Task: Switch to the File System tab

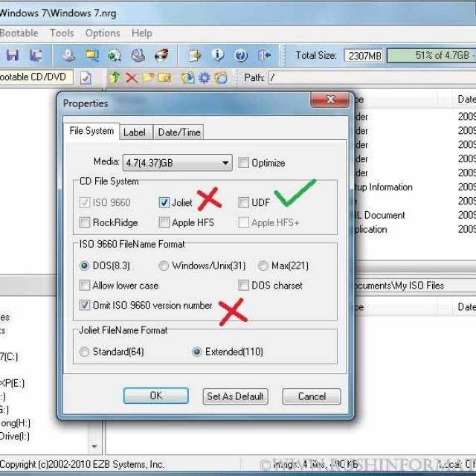Action: click(91, 131)
